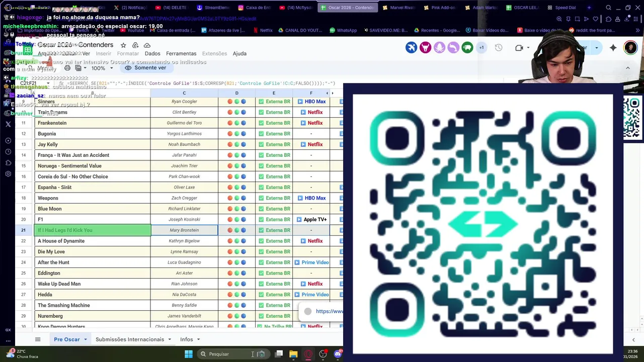Open the all sheets list icon

point(37,339)
